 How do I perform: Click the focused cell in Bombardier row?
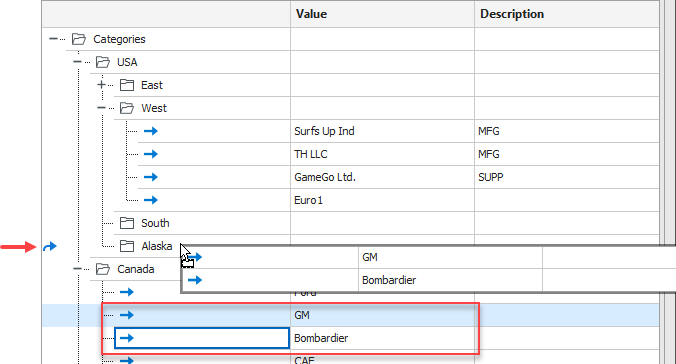(202, 338)
